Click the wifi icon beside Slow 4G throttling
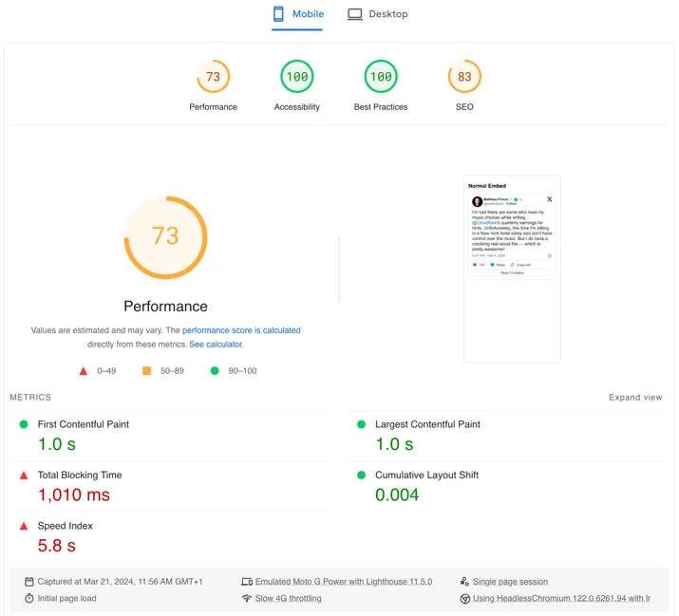 [247, 598]
